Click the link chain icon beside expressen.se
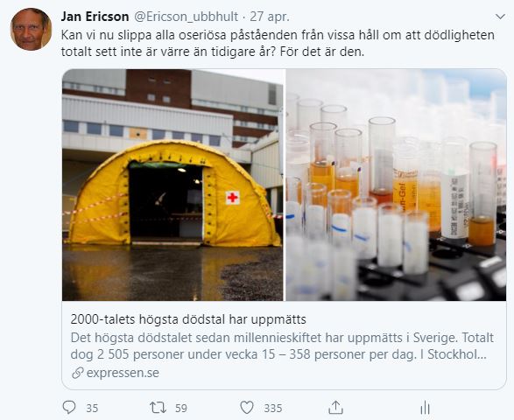The height and width of the screenshot is (420, 514). click(x=77, y=373)
